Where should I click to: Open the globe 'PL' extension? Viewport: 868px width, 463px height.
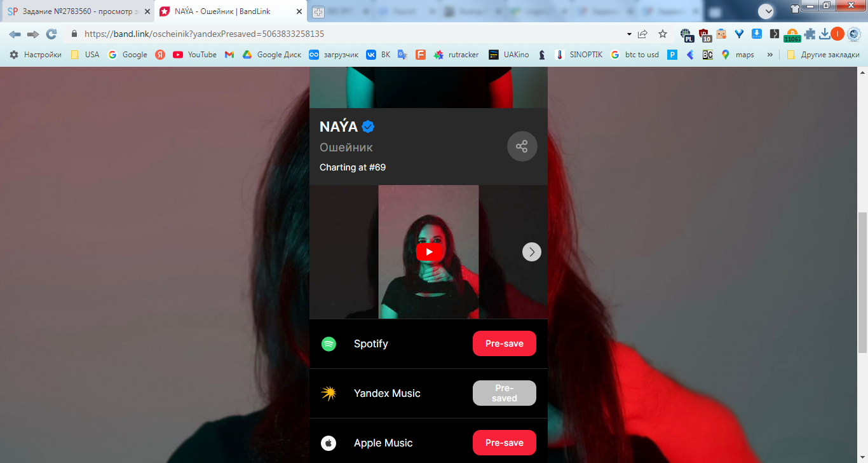[x=686, y=35]
